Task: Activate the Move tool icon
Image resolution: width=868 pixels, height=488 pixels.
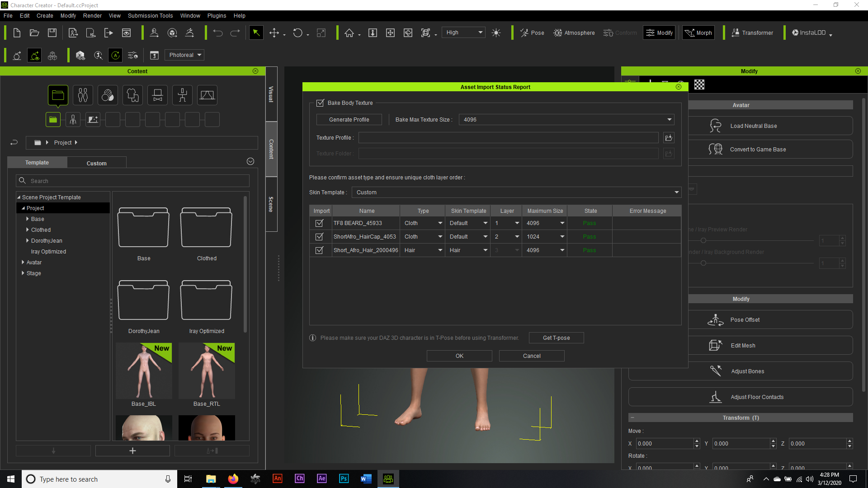Action: pyautogui.click(x=274, y=33)
